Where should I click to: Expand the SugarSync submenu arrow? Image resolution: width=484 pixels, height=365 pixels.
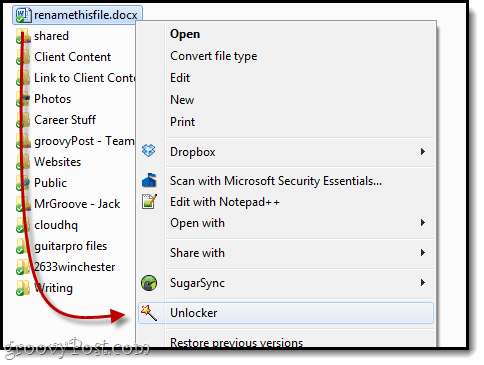(x=423, y=282)
